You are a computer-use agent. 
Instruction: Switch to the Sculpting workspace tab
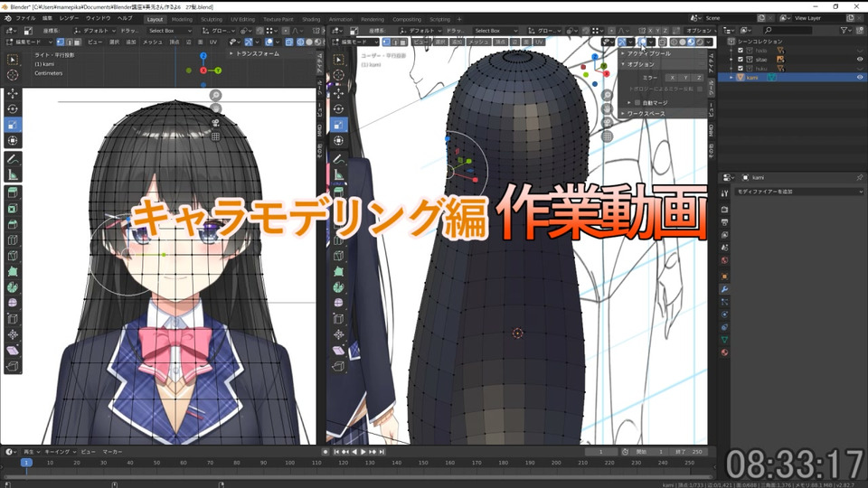[x=212, y=19]
